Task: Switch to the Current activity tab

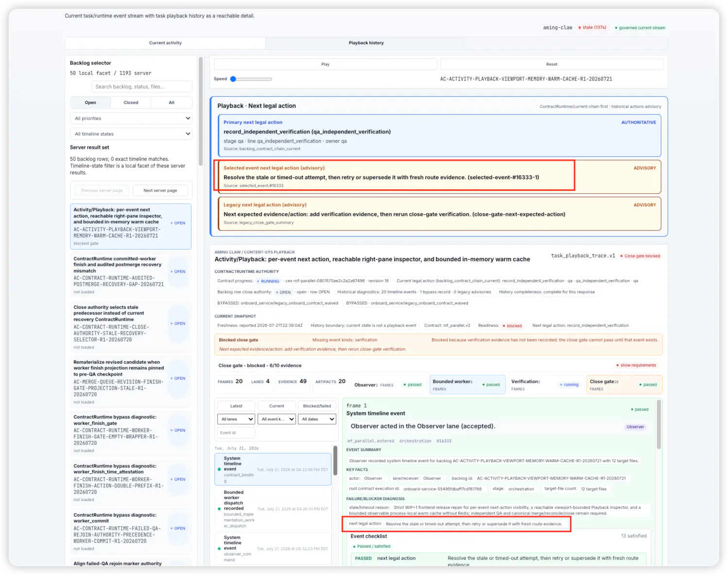Action: pos(165,43)
